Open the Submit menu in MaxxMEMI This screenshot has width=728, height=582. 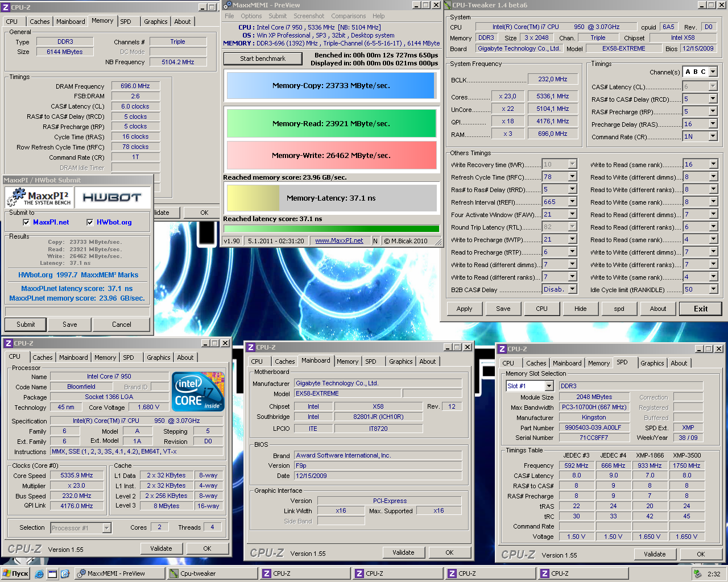pyautogui.click(x=278, y=16)
